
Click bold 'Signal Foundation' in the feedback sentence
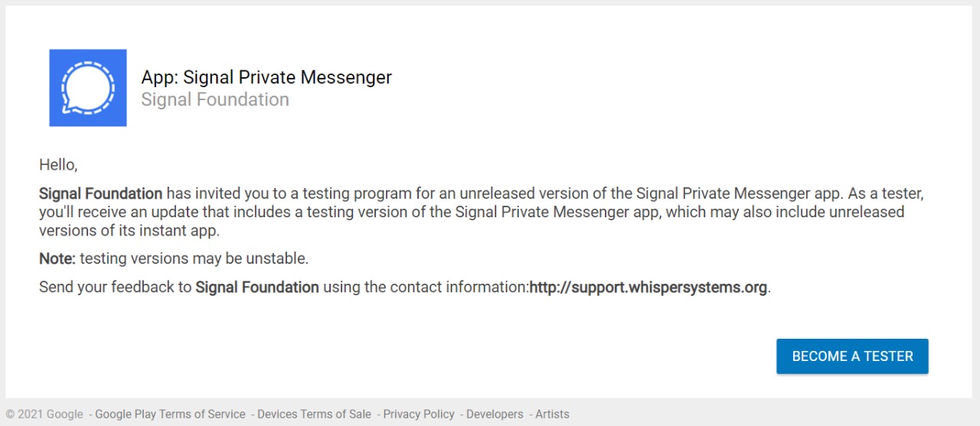[257, 288]
